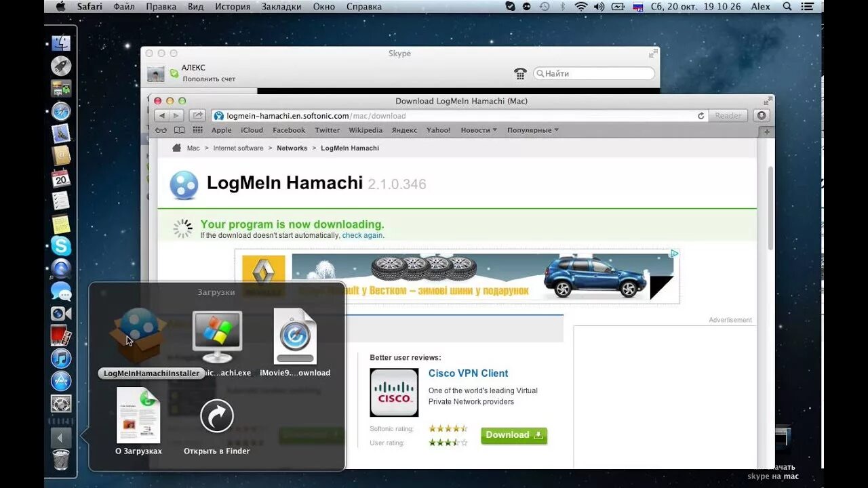Image resolution: width=868 pixels, height=488 pixels.
Task: Click the Downloads stack arrow in Dock
Action: pyautogui.click(x=61, y=437)
